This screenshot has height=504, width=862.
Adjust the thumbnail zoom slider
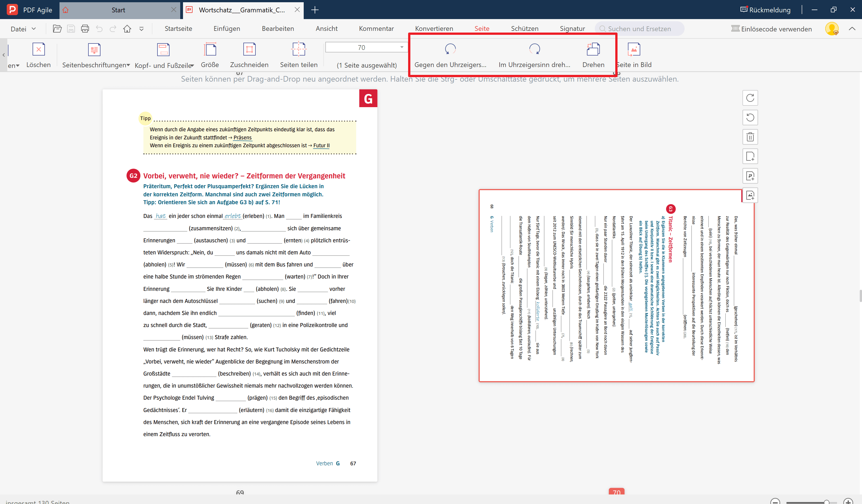826,502
